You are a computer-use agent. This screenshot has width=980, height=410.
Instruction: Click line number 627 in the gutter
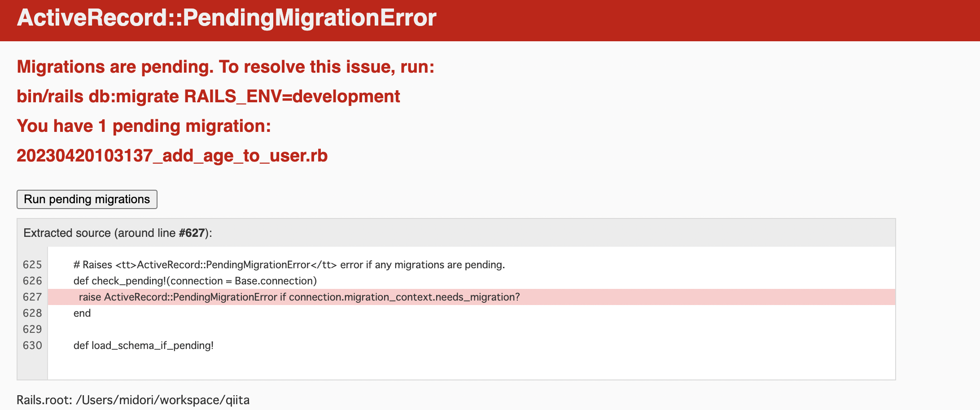coord(32,297)
